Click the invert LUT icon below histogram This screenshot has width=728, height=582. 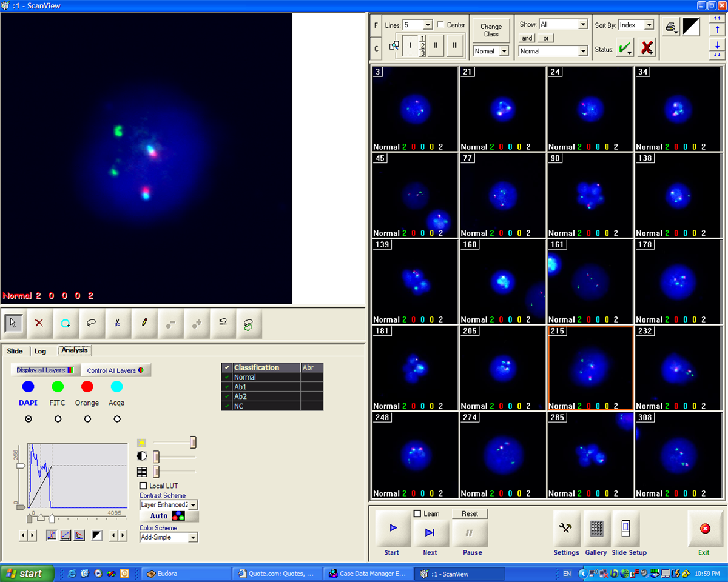[x=97, y=535]
